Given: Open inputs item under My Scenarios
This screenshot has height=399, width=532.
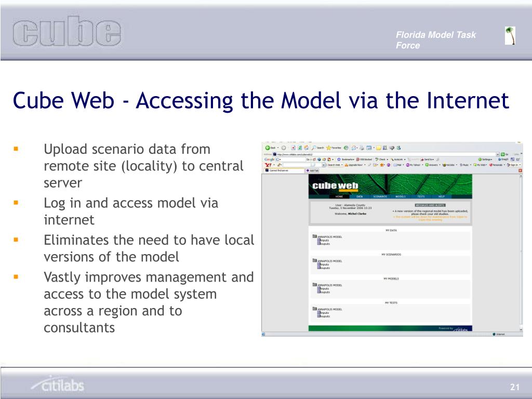Looking at the screenshot, I should coord(323,264).
